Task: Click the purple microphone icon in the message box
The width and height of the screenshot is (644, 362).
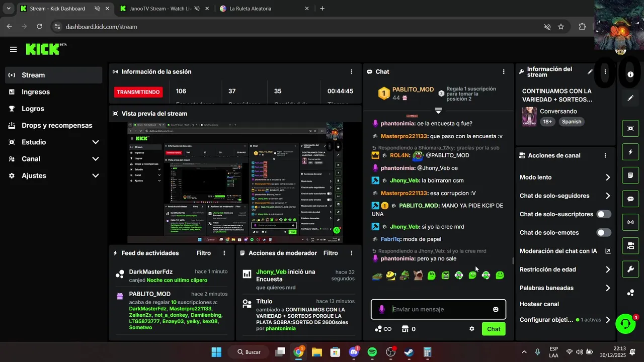Action: click(x=382, y=309)
